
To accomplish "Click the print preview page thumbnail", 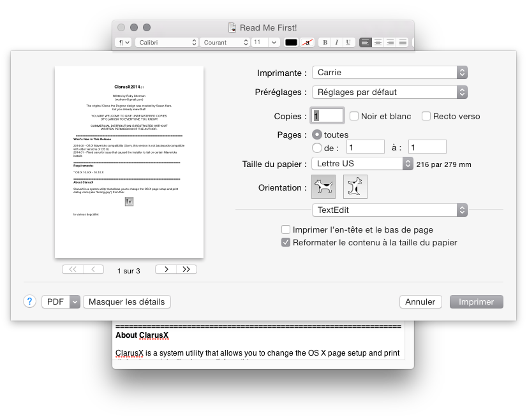I will (129, 162).
